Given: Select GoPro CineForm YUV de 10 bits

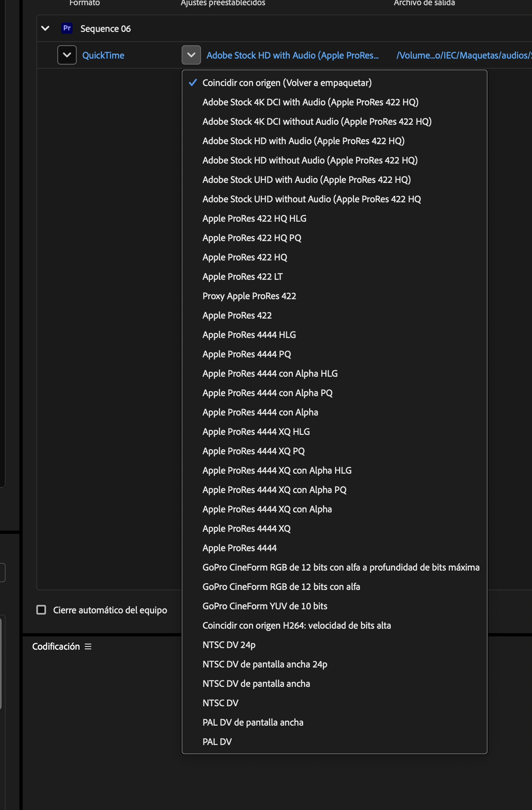Looking at the screenshot, I should pyautogui.click(x=265, y=606).
